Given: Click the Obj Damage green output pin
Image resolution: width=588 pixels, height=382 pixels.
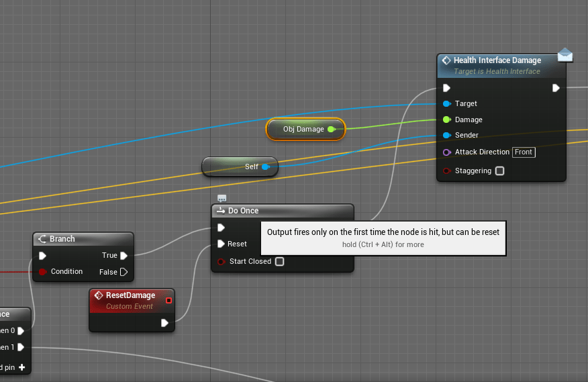Looking at the screenshot, I should [331, 129].
